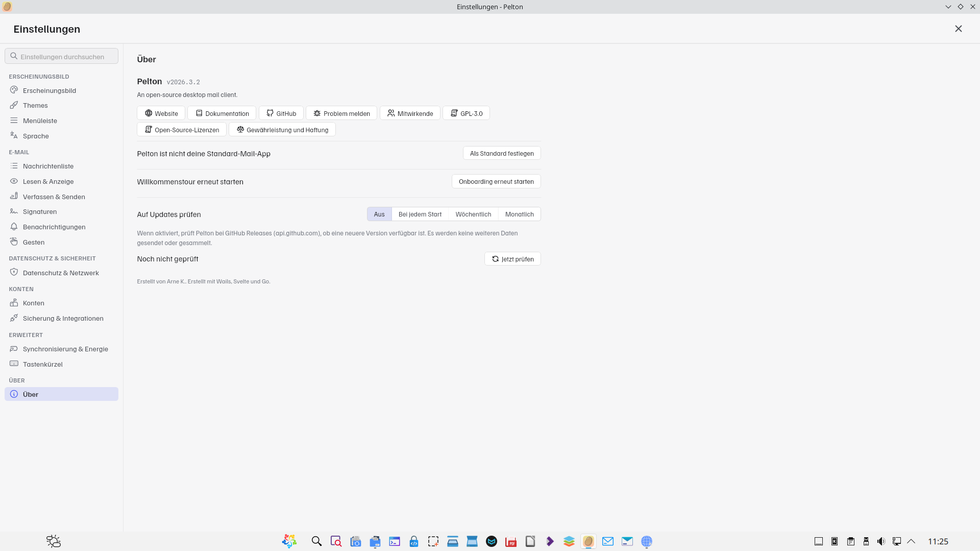Image resolution: width=980 pixels, height=551 pixels.
Task: Open the Erscheinungsbild settings via its palette icon
Action: [x=14, y=90]
